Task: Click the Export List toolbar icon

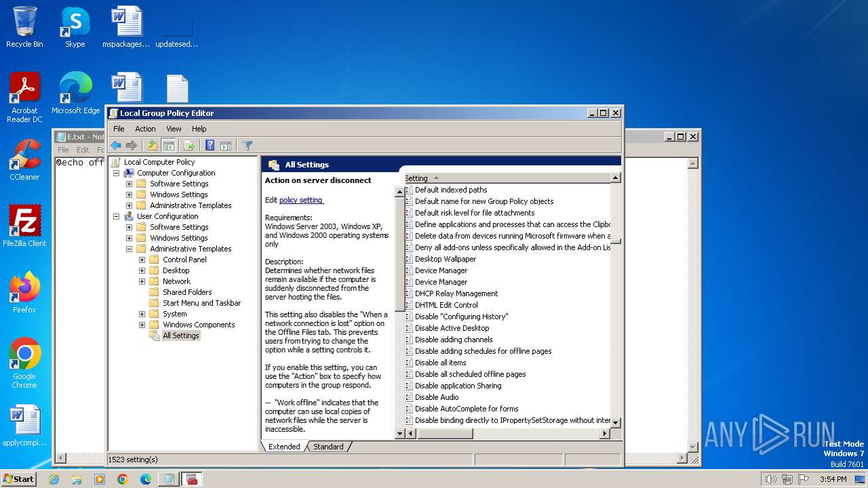Action: tap(189, 146)
